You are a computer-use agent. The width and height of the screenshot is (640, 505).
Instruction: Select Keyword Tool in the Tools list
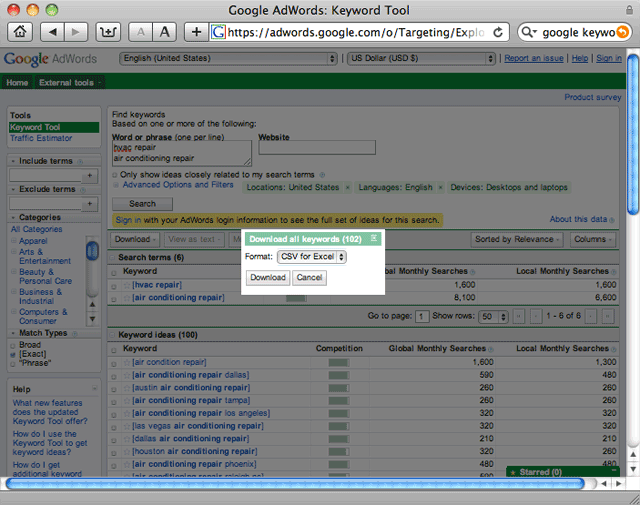point(54,127)
